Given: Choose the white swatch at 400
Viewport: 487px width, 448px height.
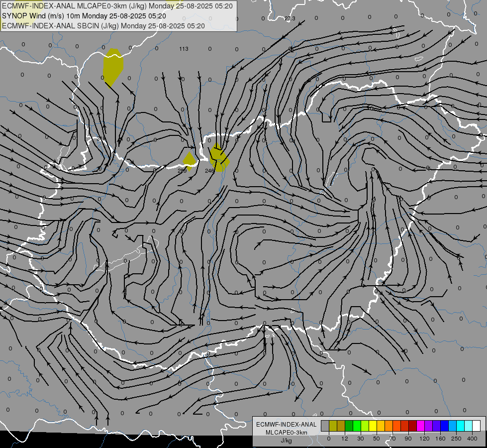Looking at the screenshot, I should tap(477, 426).
